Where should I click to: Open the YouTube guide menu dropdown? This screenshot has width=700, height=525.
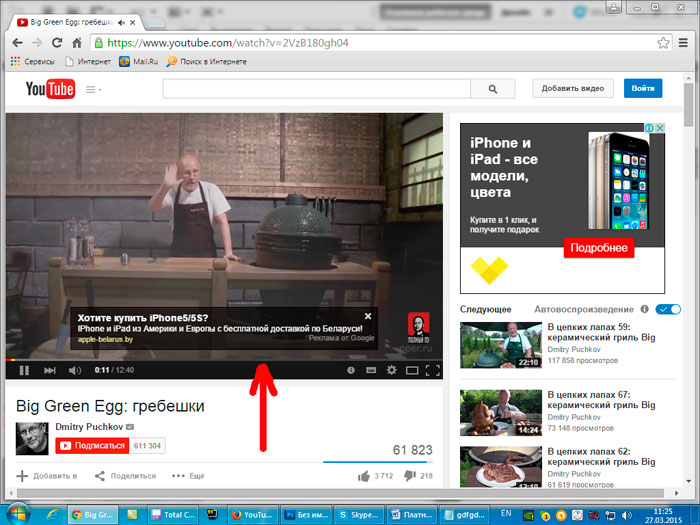point(94,89)
